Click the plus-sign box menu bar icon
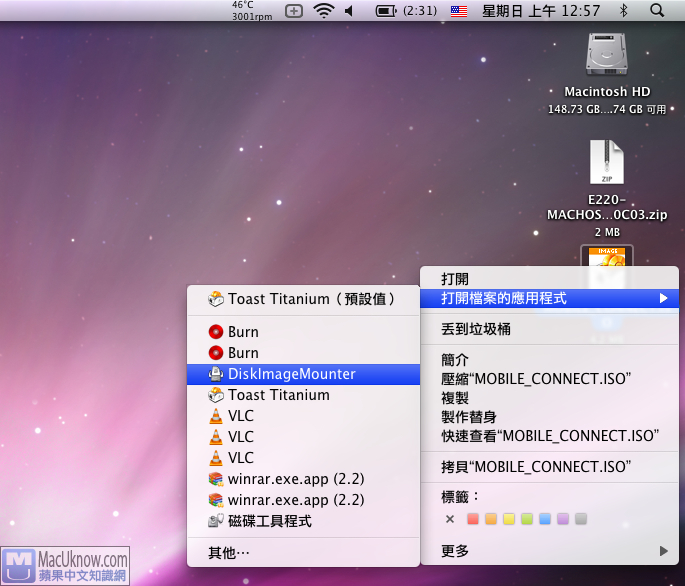The width and height of the screenshot is (685, 586). [294, 11]
